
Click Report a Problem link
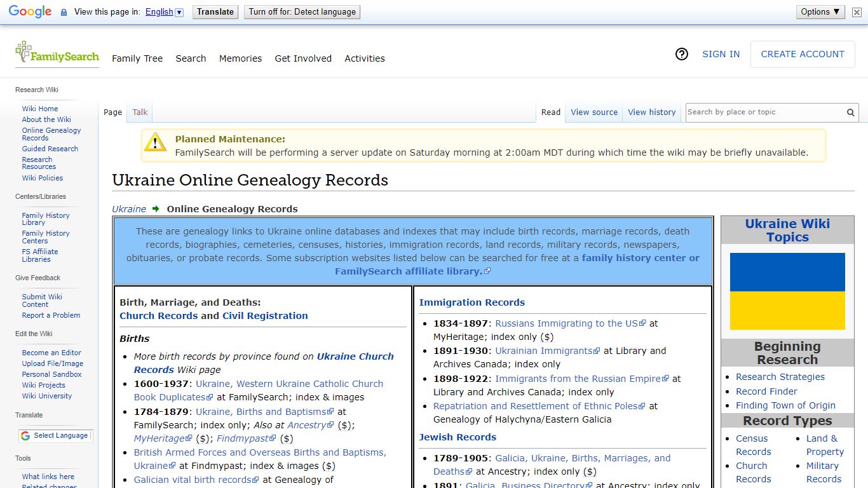51,315
